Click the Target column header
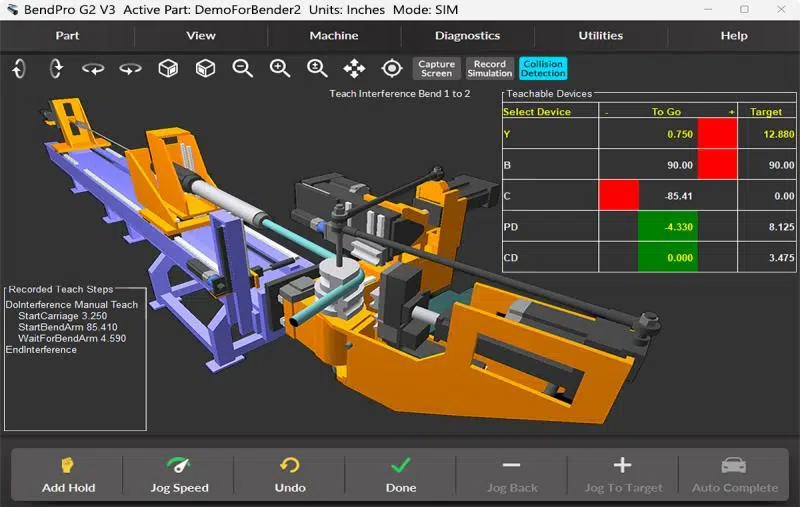This screenshot has width=800, height=507. tap(766, 112)
